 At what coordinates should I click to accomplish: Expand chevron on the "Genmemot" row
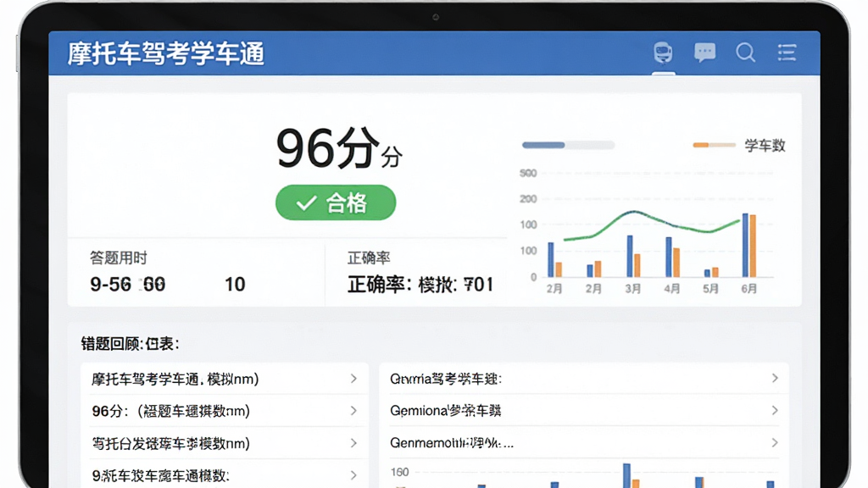[775, 442]
